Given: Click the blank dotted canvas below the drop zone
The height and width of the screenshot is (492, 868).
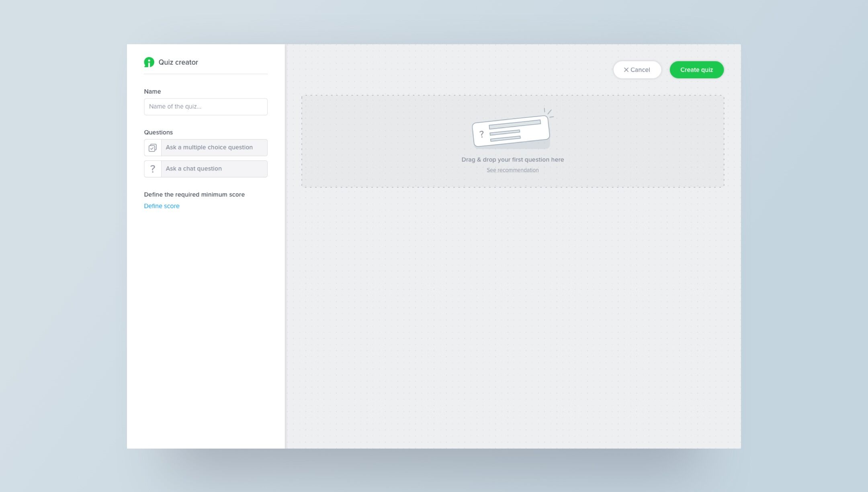Looking at the screenshot, I should (512, 314).
